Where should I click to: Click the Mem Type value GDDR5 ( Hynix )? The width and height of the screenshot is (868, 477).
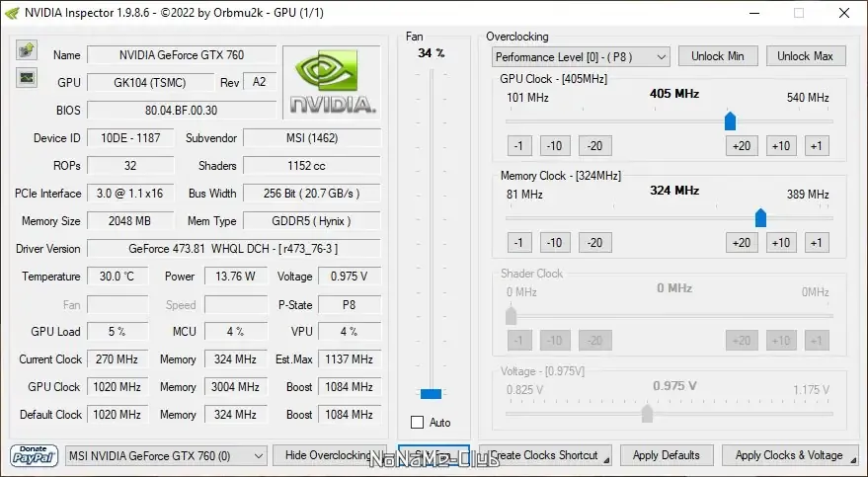[312, 221]
